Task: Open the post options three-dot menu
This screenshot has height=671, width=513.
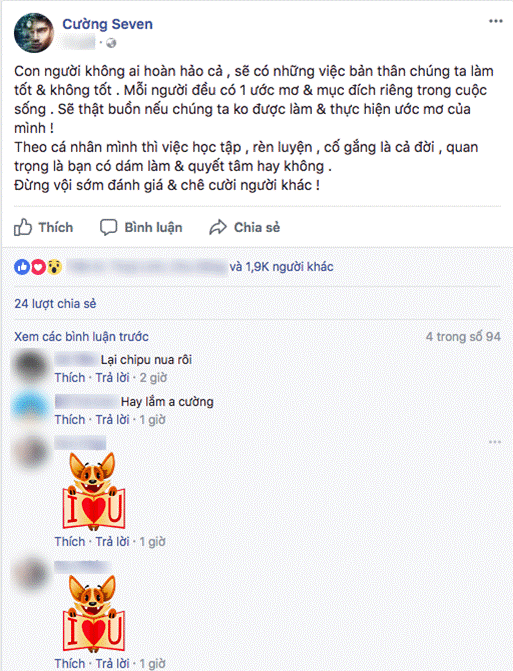Action: [495, 21]
